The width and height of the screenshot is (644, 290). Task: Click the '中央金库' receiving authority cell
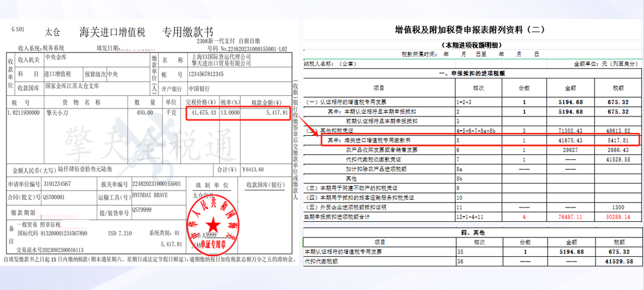pos(56,56)
